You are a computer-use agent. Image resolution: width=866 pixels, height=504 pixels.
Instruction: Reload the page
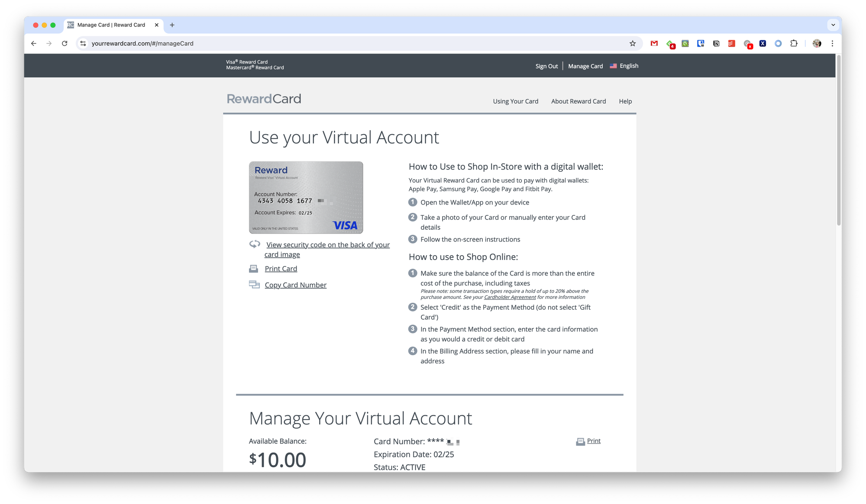pyautogui.click(x=65, y=43)
